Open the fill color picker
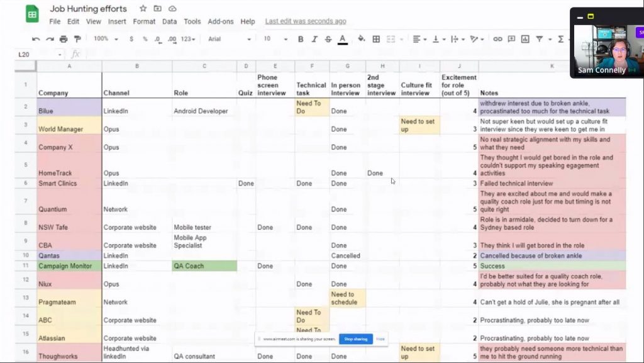 (x=361, y=39)
